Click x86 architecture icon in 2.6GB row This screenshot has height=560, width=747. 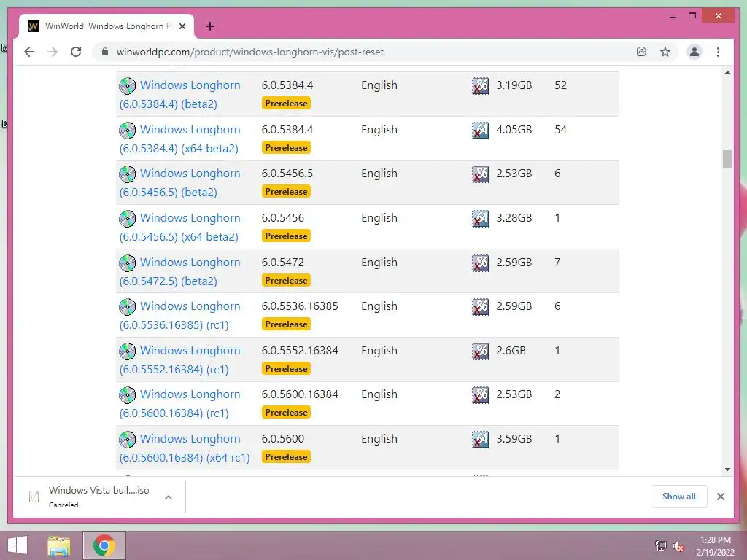[x=480, y=351]
